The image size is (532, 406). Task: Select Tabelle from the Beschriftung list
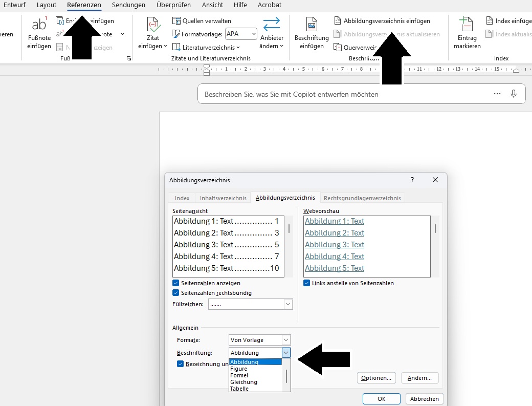point(239,389)
